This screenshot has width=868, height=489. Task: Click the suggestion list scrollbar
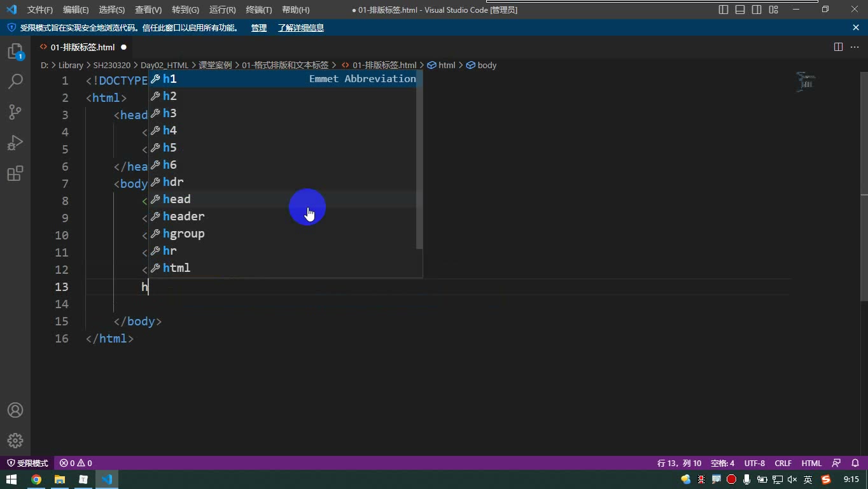419,159
